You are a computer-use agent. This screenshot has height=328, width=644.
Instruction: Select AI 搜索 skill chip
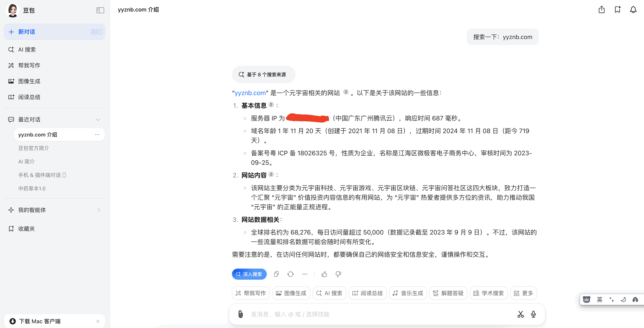click(329, 293)
